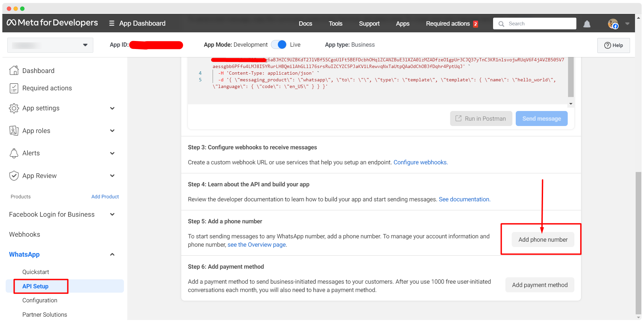Screen dimensions: 644x323
Task: Open the app selector dropdown
Action: (50, 45)
